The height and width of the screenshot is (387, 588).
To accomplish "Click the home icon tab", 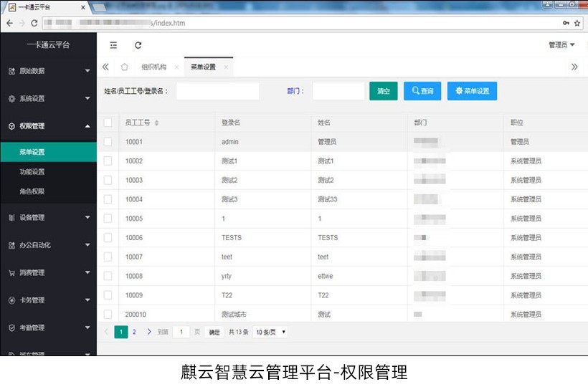I will click(x=124, y=67).
